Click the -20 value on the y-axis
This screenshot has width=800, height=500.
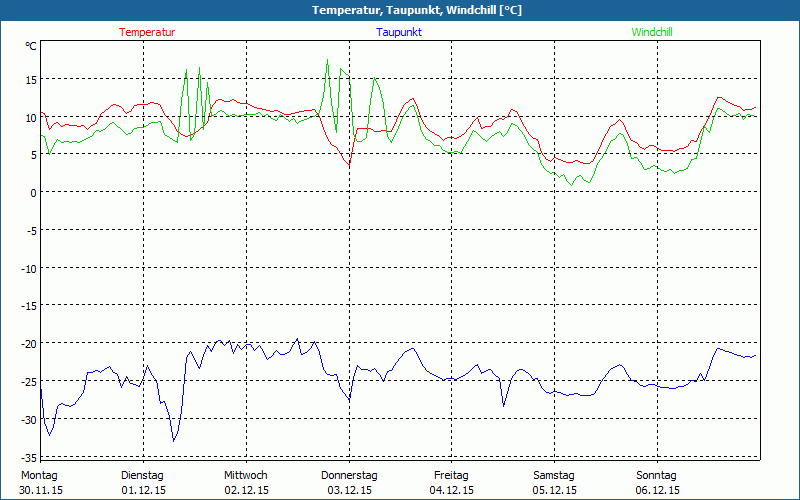pyautogui.click(x=29, y=344)
